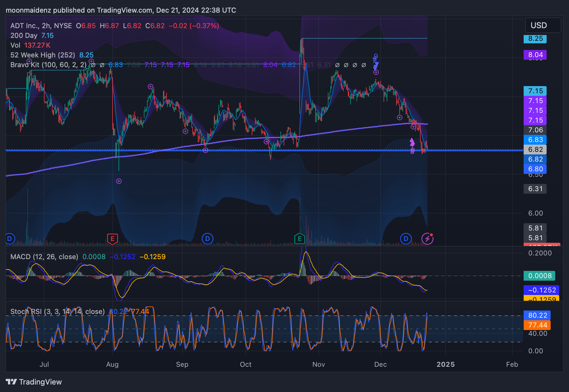
Task: Click the purple lightning bolt news icon
Action: pos(427,239)
